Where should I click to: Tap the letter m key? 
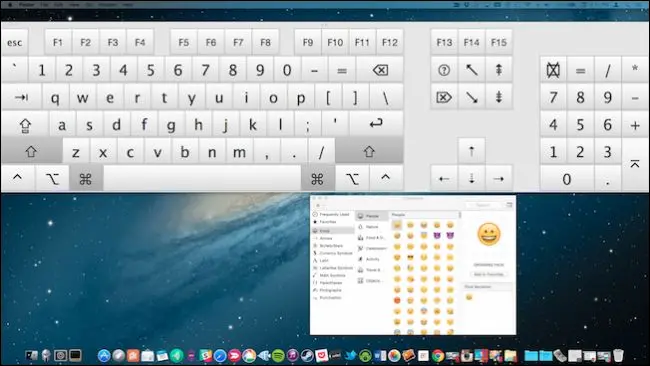pos(239,151)
